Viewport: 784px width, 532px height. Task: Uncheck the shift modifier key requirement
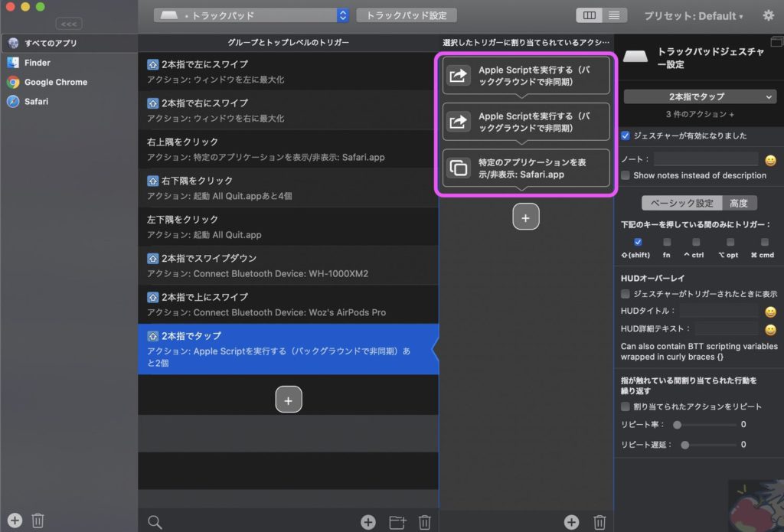tap(638, 243)
